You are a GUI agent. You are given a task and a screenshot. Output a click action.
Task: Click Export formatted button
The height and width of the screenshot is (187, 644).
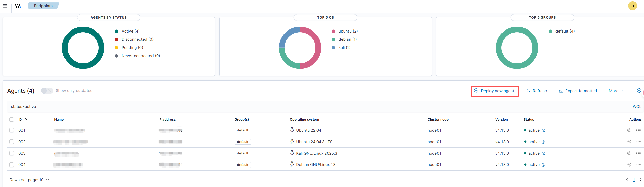click(578, 91)
